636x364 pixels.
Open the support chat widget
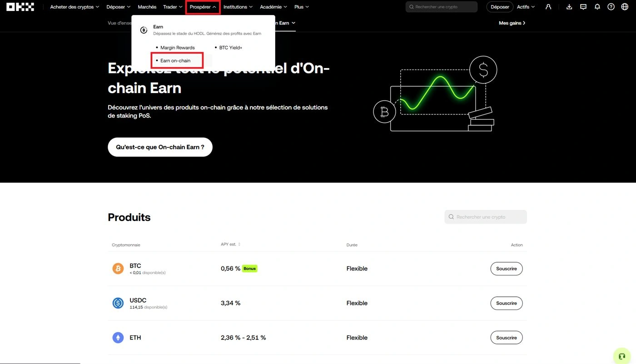pos(622,356)
